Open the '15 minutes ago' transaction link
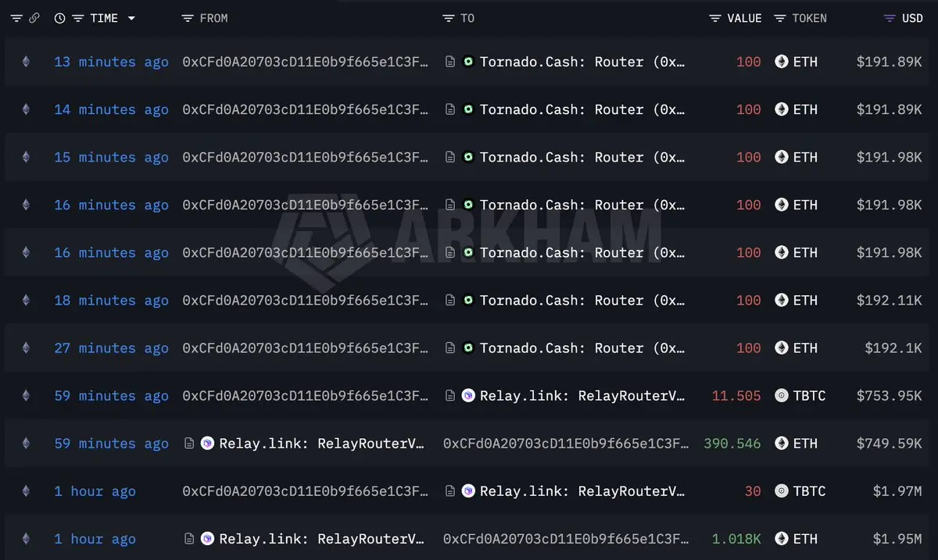938x560 pixels. point(111,157)
